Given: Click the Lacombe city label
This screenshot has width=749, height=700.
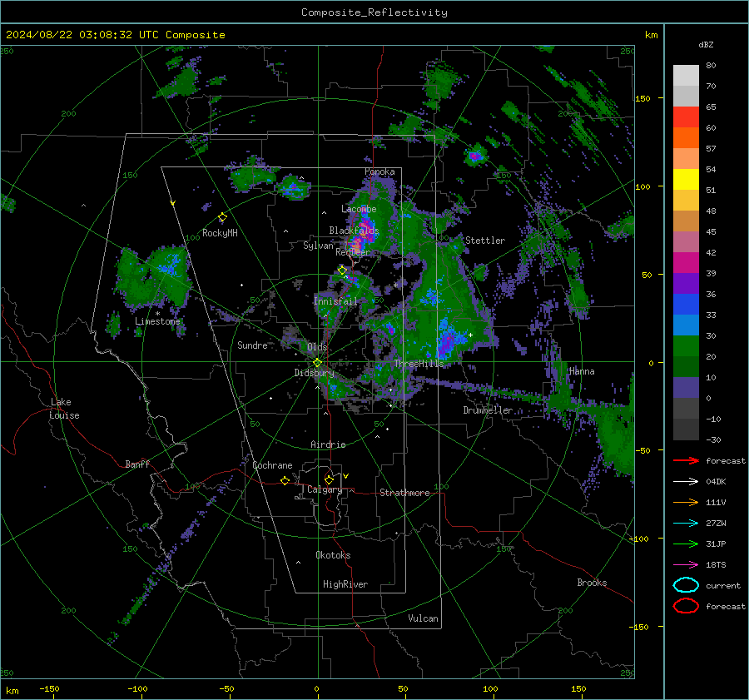Looking at the screenshot, I should click(x=359, y=209).
